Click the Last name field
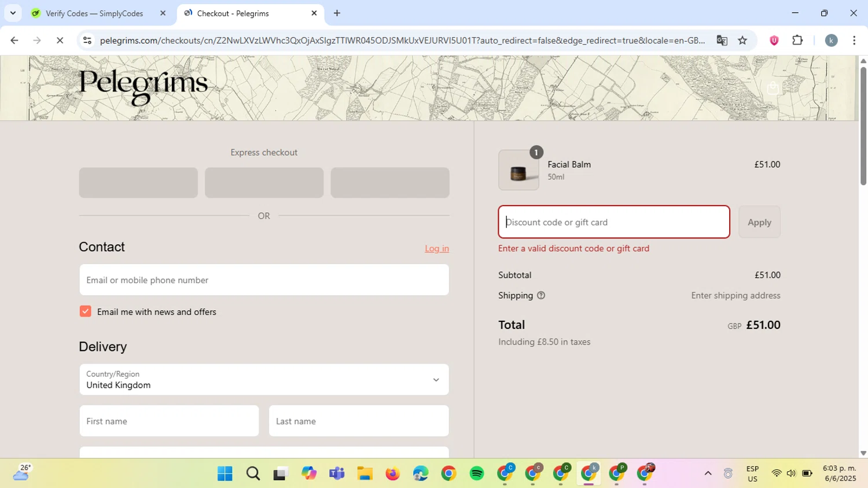The image size is (868, 488). (x=359, y=421)
